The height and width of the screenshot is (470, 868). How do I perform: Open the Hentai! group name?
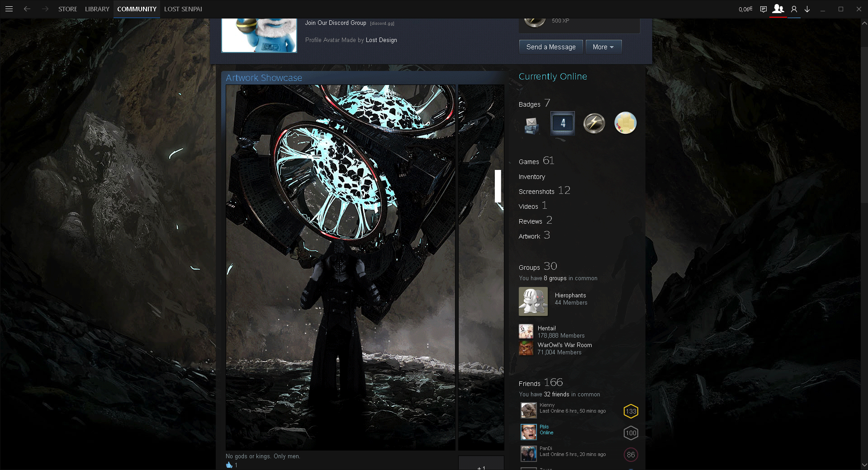click(x=547, y=328)
